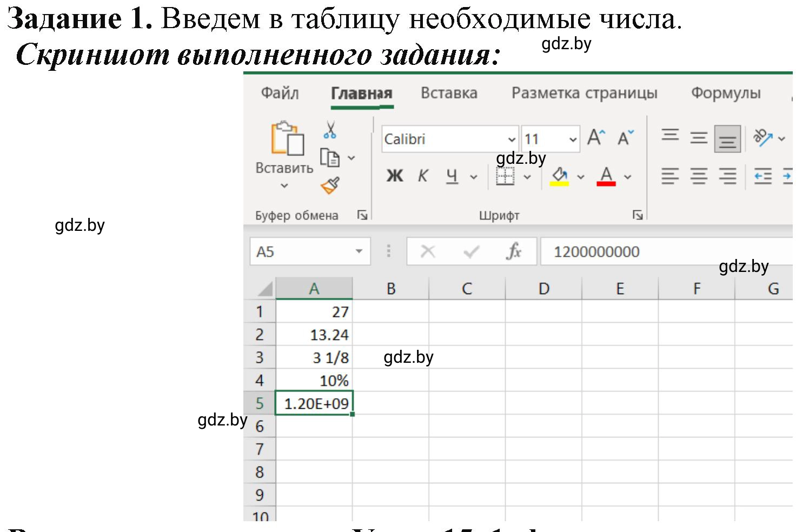Apply cell borders icon

[x=505, y=176]
